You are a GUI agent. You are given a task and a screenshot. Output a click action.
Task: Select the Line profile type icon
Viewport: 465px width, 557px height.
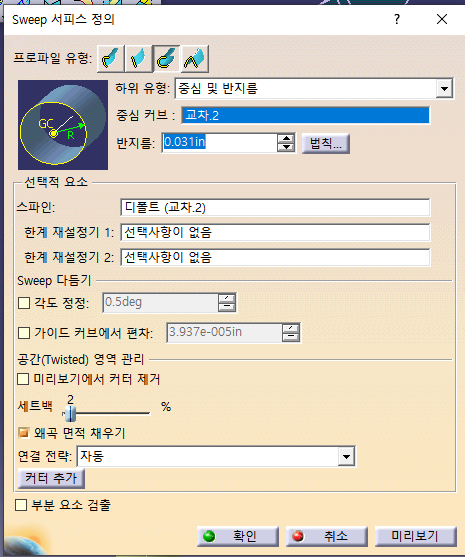point(139,59)
